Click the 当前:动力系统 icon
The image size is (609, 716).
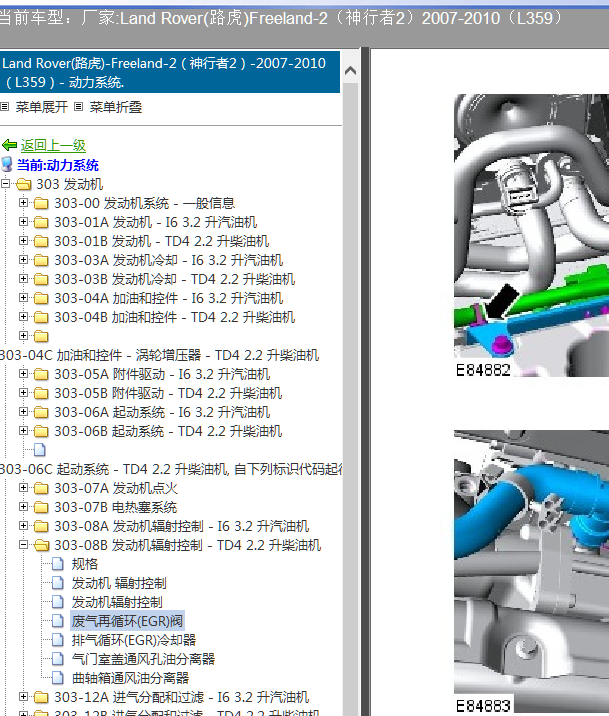[7, 165]
